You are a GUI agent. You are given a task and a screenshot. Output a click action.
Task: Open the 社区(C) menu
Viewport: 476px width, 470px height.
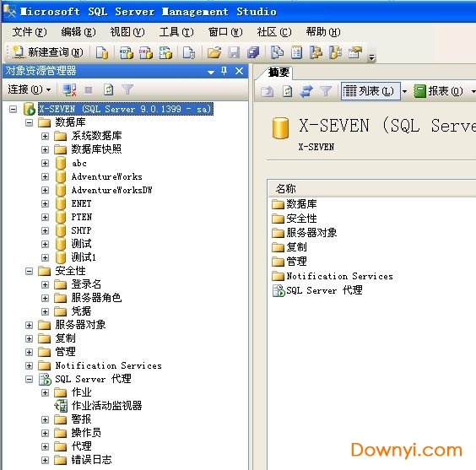274,31
